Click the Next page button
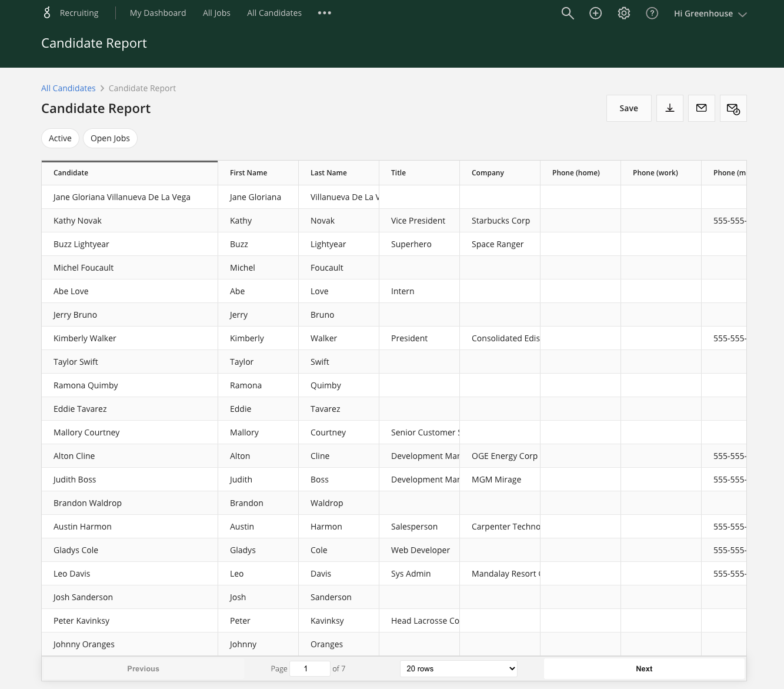Screen dimensions: 784x689 point(644,668)
